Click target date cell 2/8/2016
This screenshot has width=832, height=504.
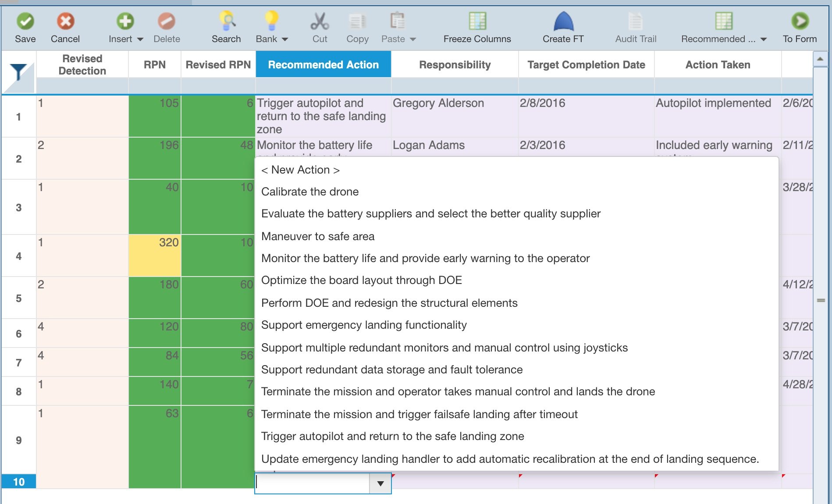587,116
